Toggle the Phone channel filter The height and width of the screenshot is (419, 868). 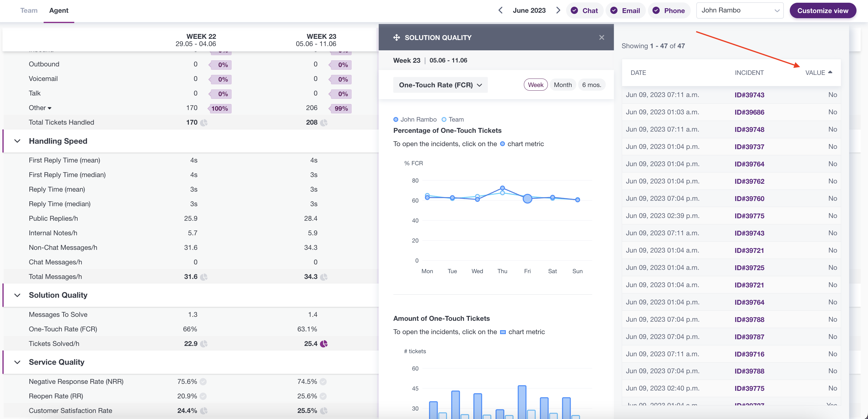(x=669, y=10)
